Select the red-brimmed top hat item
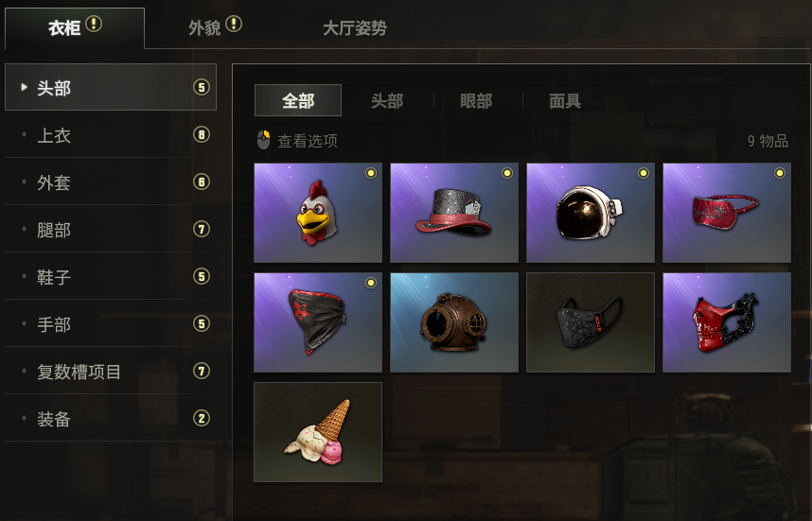The width and height of the screenshot is (812, 521). point(454,213)
